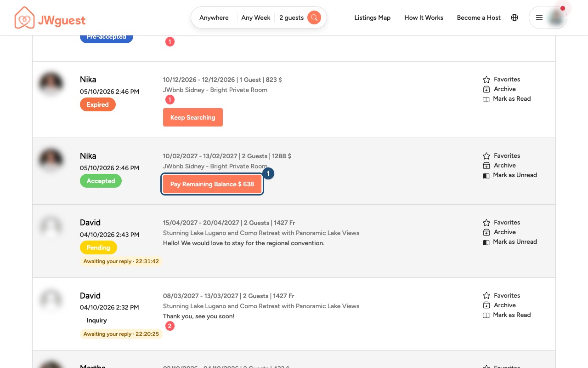Screen dimensions: 588x368
Task: Open Listings Map page
Action: (373, 17)
